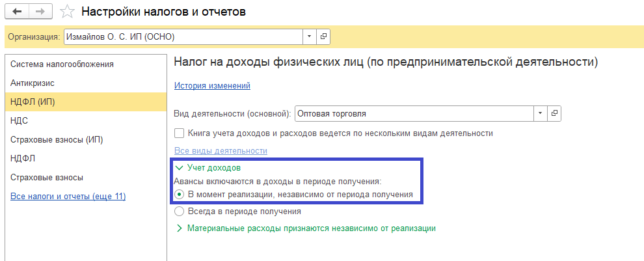644x261 pixels.
Task: Open 'История изменений' link
Action: coord(212,86)
